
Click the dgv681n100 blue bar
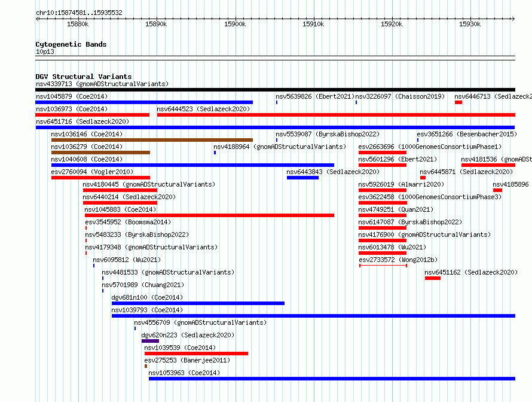coord(198,303)
